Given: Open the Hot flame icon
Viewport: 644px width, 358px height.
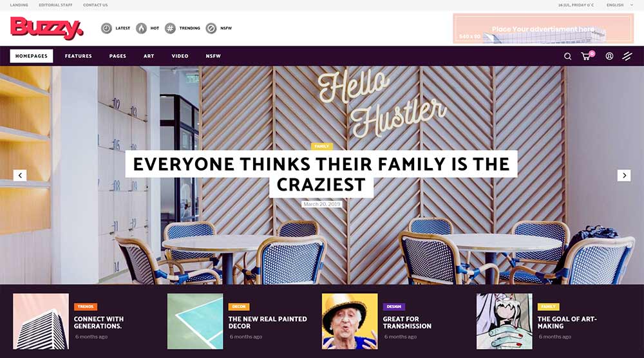Looking at the screenshot, I should tap(141, 28).
